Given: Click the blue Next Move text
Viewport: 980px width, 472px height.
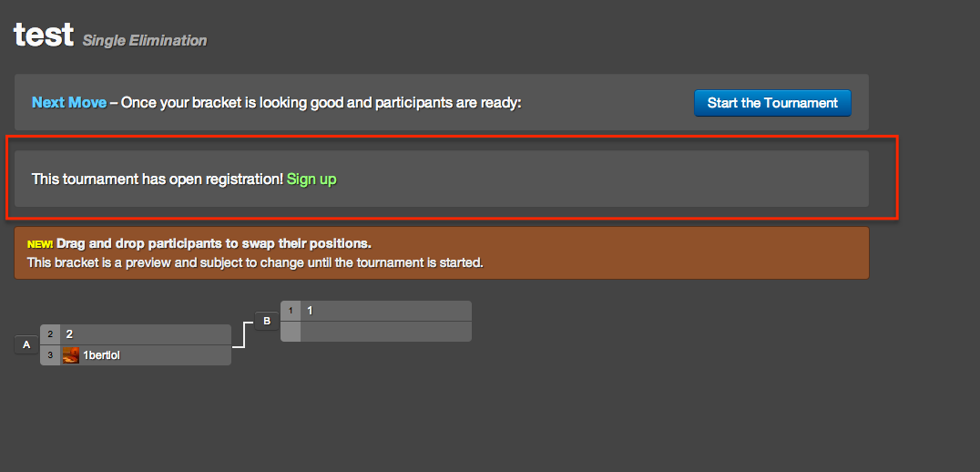Looking at the screenshot, I should 69,103.
